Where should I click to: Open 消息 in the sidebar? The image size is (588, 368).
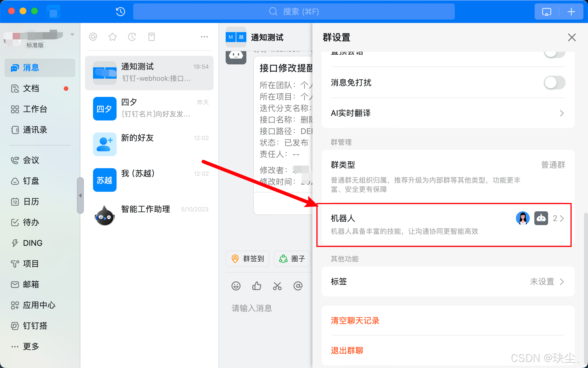coord(40,68)
